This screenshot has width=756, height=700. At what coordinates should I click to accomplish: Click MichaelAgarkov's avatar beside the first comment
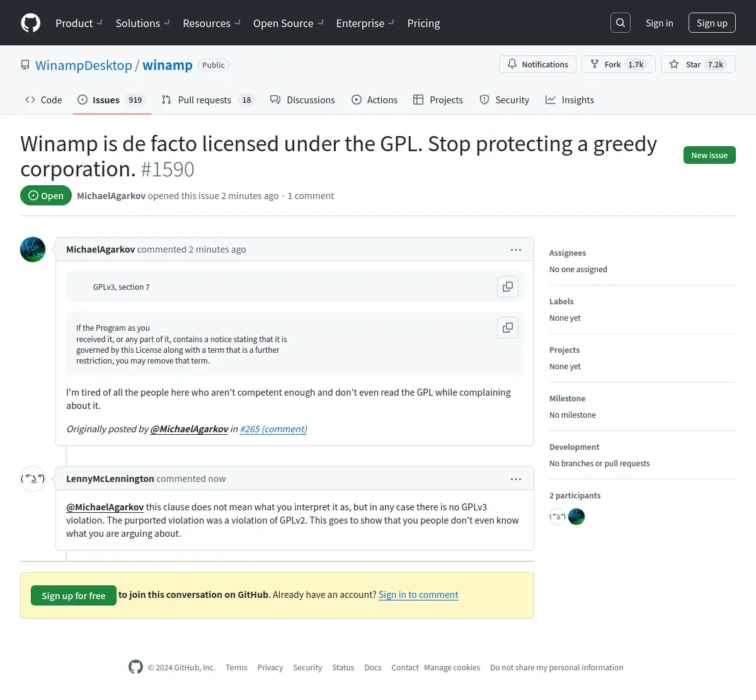tap(33, 250)
